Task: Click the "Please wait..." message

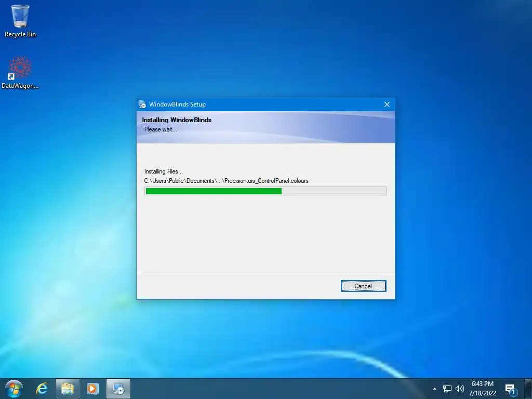Action: (x=161, y=129)
